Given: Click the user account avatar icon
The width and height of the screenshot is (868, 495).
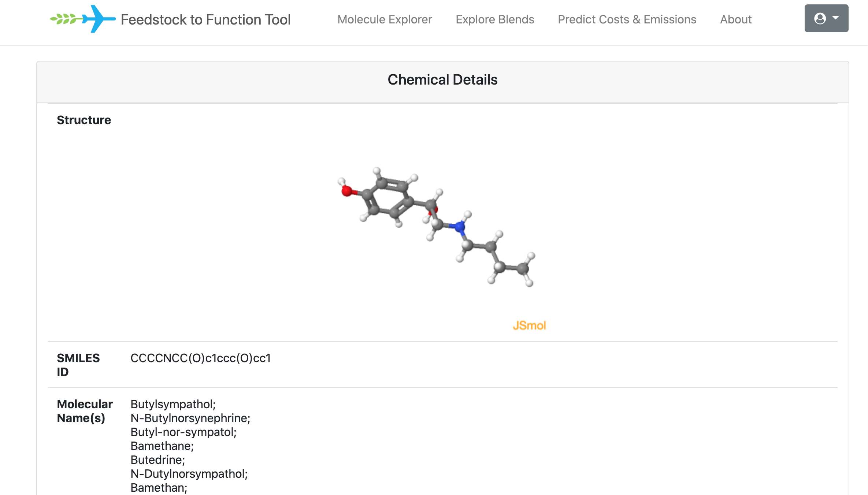Looking at the screenshot, I should 820,18.
